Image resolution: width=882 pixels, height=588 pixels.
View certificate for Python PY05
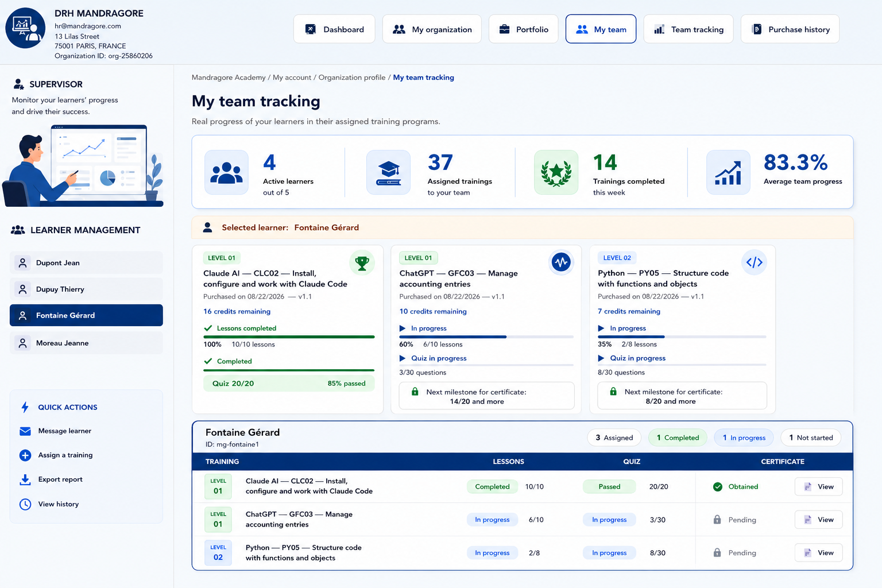tap(818, 553)
